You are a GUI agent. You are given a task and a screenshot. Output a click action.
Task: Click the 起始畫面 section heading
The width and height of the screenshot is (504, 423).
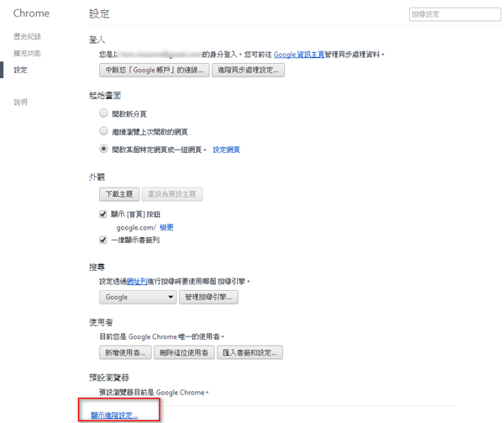105,95
